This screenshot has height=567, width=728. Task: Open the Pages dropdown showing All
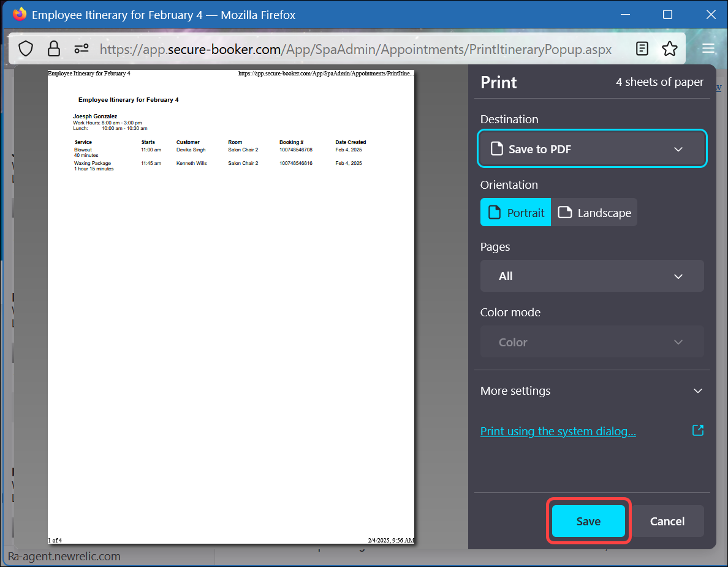click(592, 276)
